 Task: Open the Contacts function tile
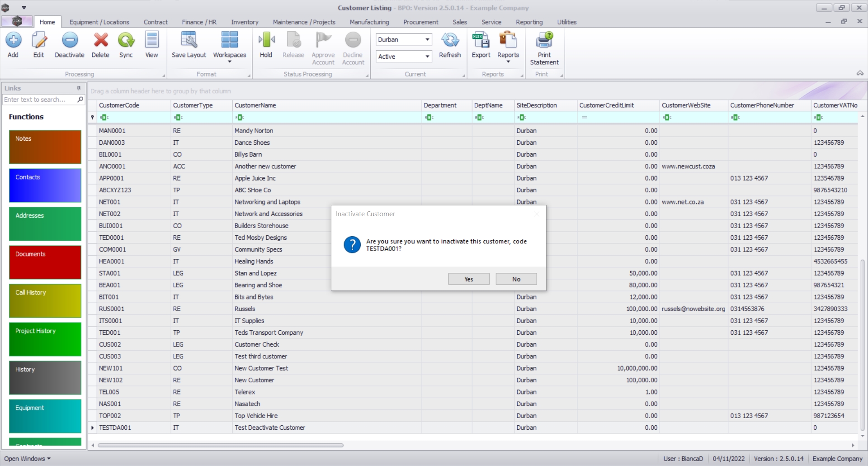(45, 185)
